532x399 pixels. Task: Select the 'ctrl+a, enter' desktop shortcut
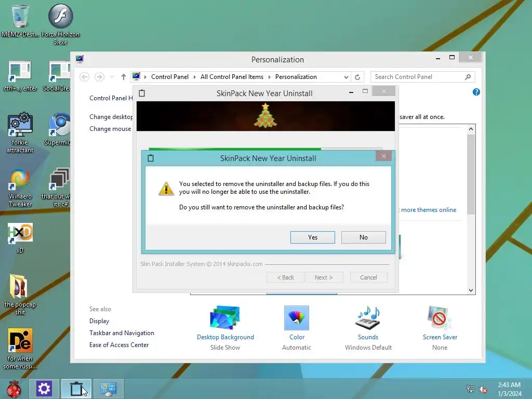point(20,76)
